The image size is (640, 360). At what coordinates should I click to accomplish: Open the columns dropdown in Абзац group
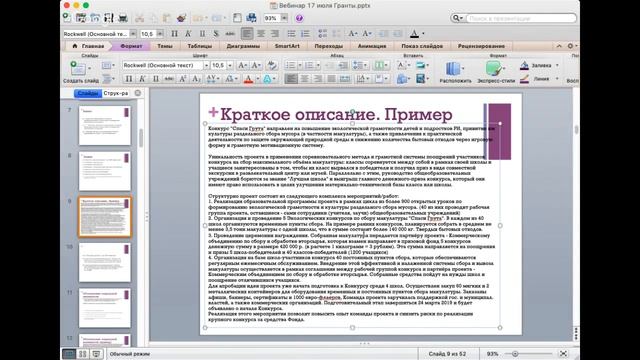(x=381, y=65)
